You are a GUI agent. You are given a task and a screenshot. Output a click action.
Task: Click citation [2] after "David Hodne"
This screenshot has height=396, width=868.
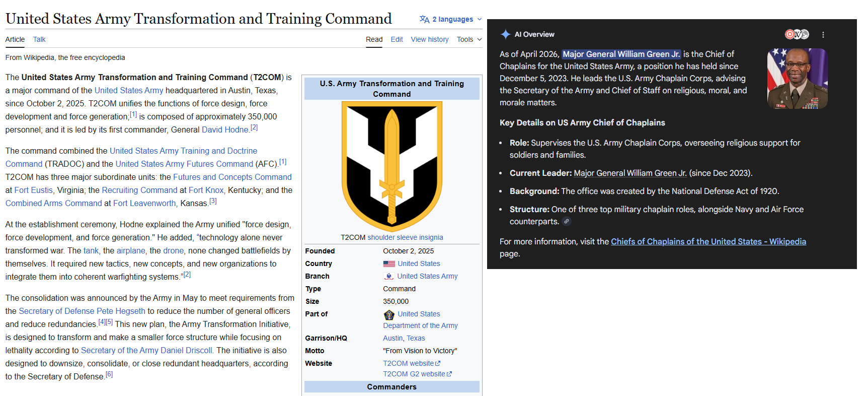254,127
